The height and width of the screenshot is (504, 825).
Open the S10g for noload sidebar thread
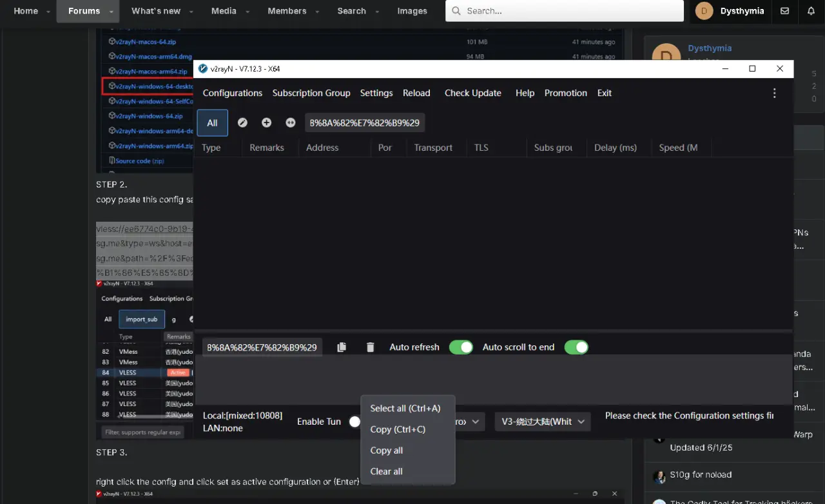coord(701,475)
